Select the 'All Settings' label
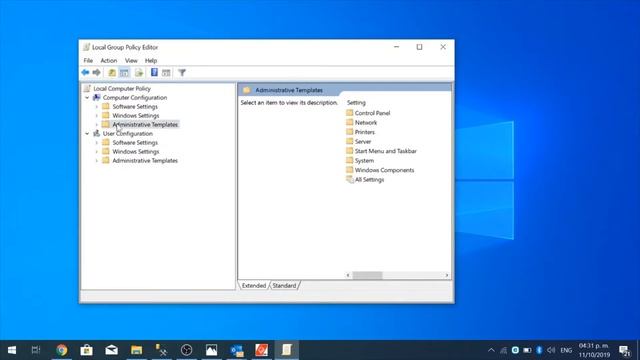 [x=369, y=179]
